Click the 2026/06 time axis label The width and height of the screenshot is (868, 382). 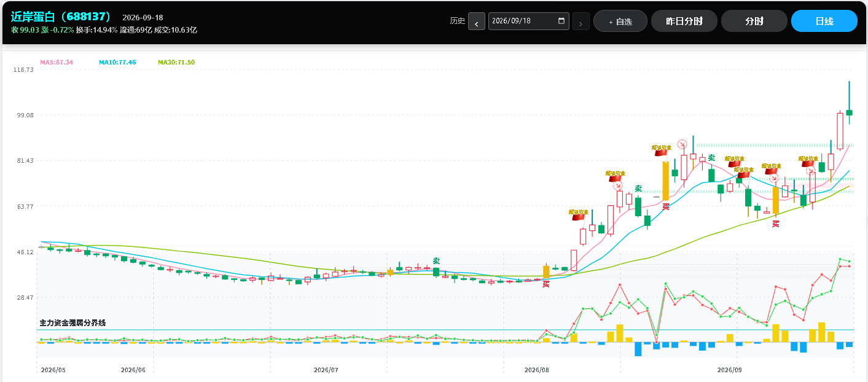(133, 370)
